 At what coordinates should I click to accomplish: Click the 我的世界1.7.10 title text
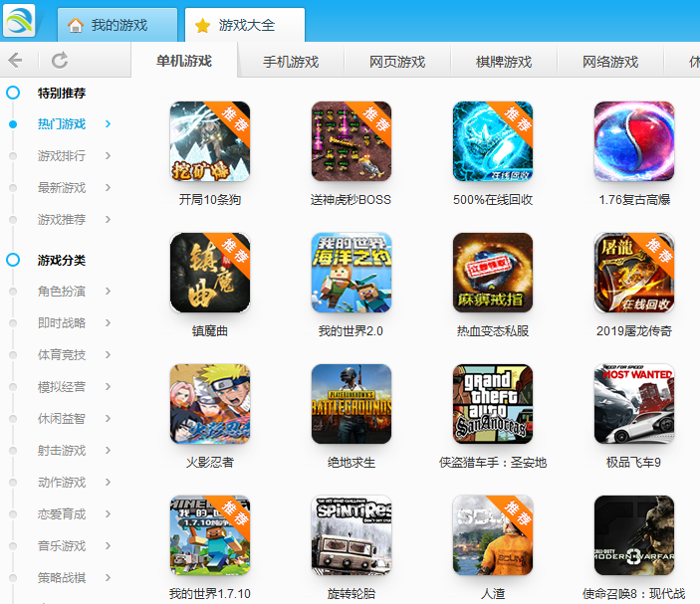click(210, 594)
